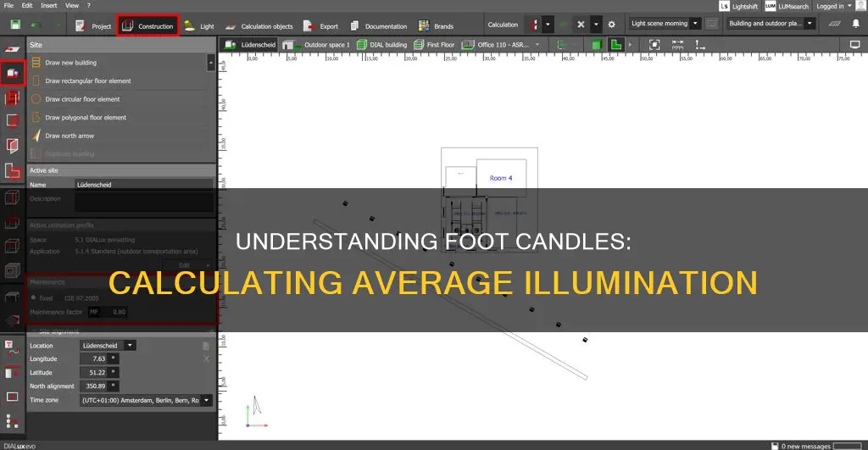Click the 0 new messages status

[x=802, y=446]
